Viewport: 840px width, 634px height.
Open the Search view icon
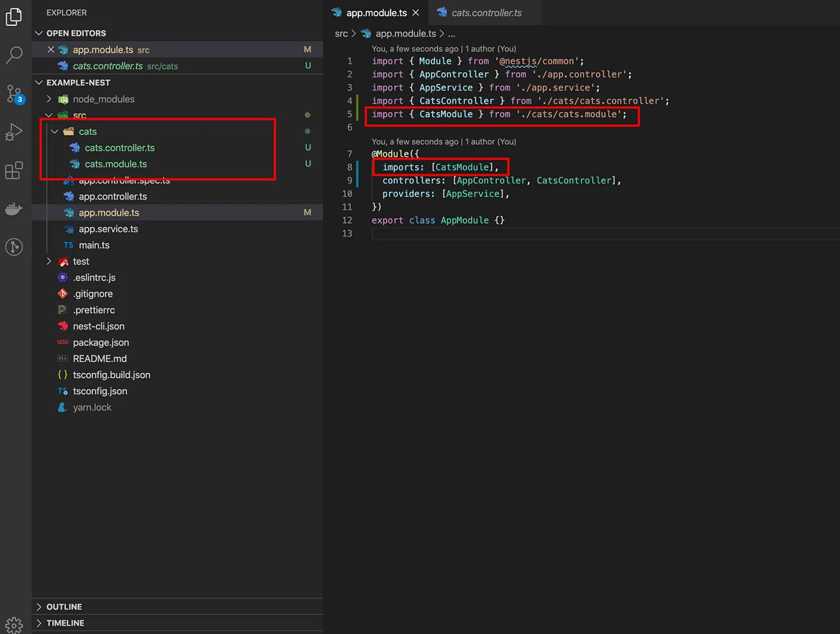click(14, 55)
